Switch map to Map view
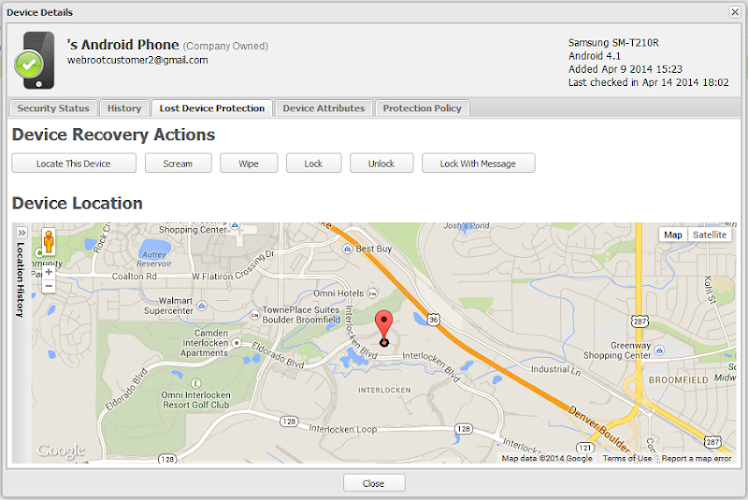748x500 pixels. pyautogui.click(x=673, y=235)
